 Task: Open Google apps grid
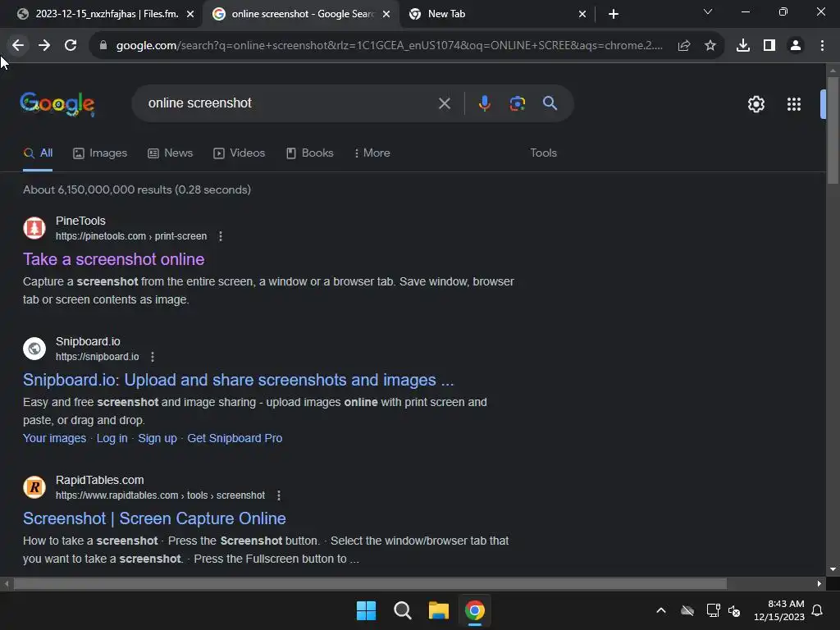[794, 104]
